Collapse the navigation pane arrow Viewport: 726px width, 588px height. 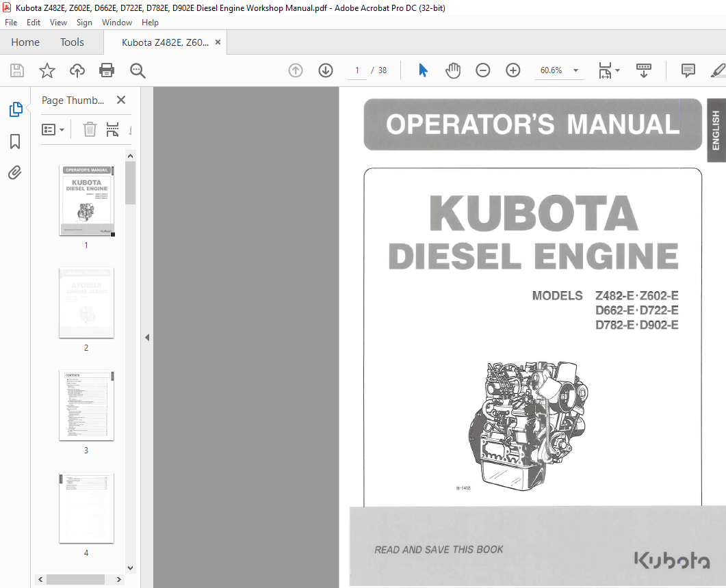[x=147, y=337]
